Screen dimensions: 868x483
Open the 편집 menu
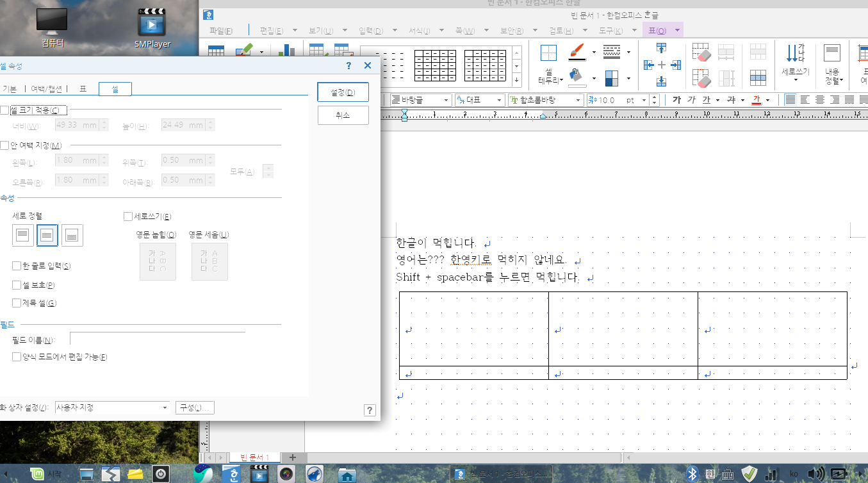pos(272,30)
